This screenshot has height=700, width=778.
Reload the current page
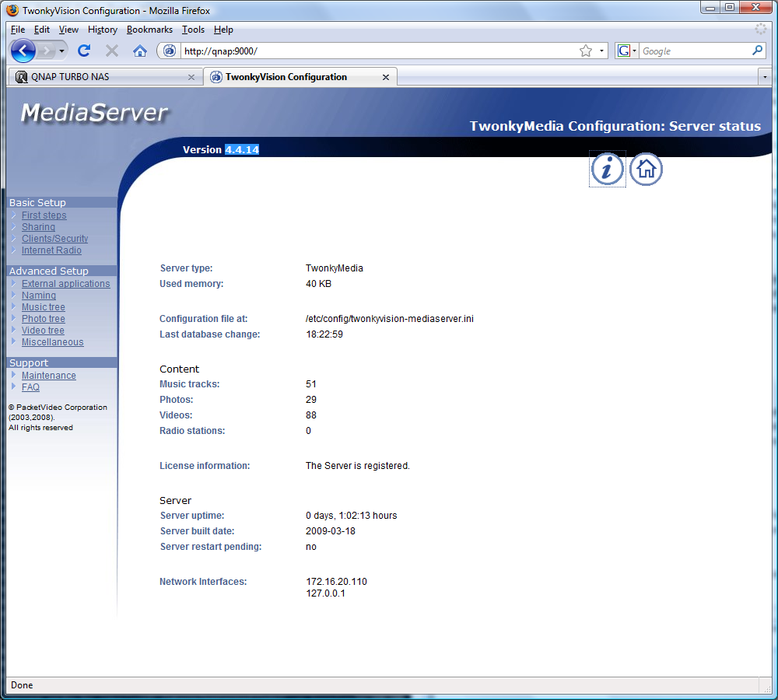(84, 51)
